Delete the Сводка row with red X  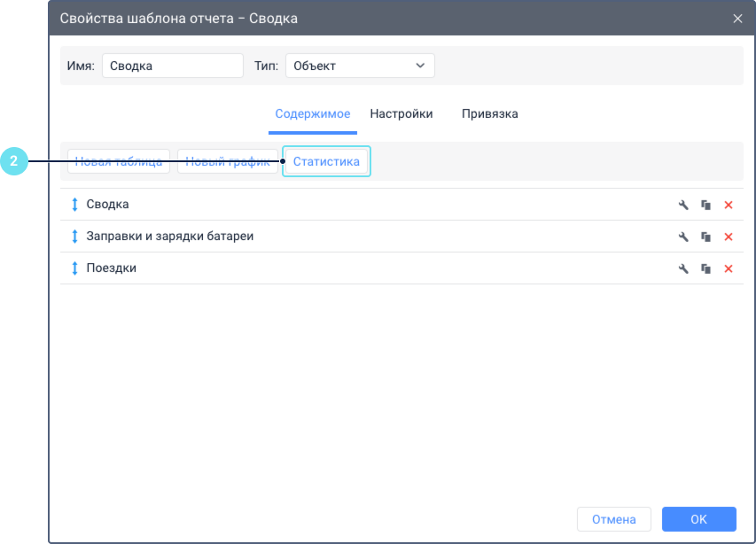729,205
